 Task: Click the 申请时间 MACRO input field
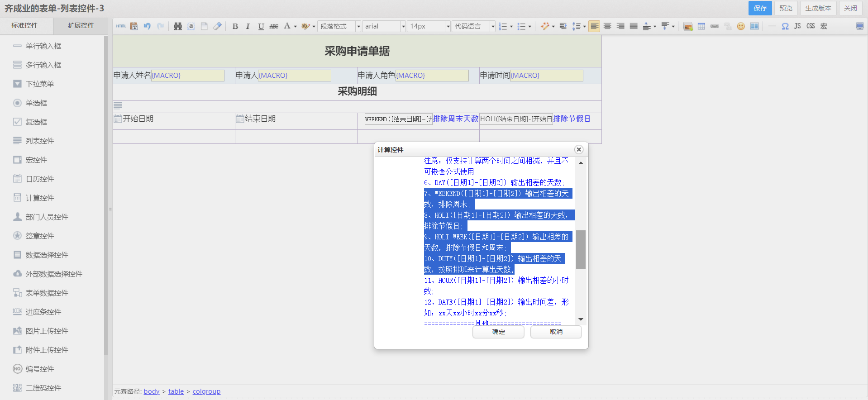click(547, 75)
